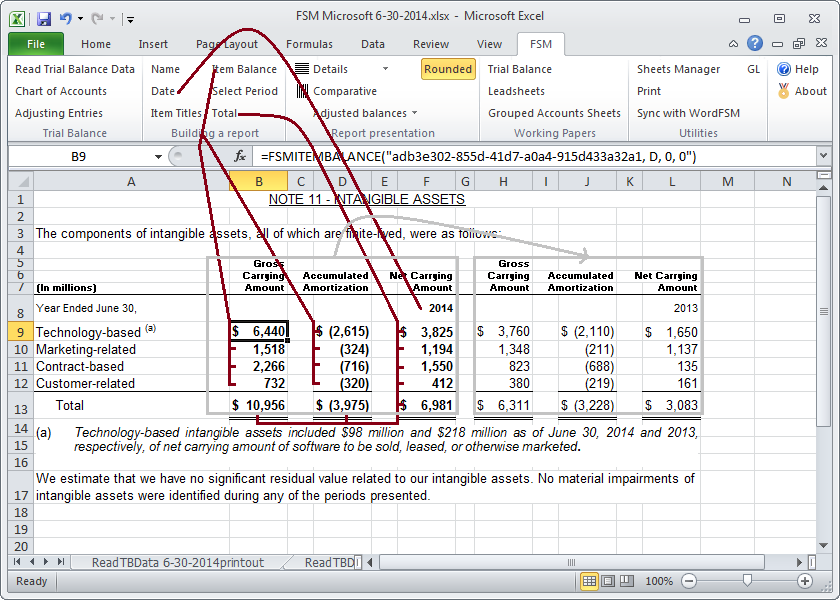Click the Details icon in Report presentation
This screenshot has width=840, height=600.
302,69
